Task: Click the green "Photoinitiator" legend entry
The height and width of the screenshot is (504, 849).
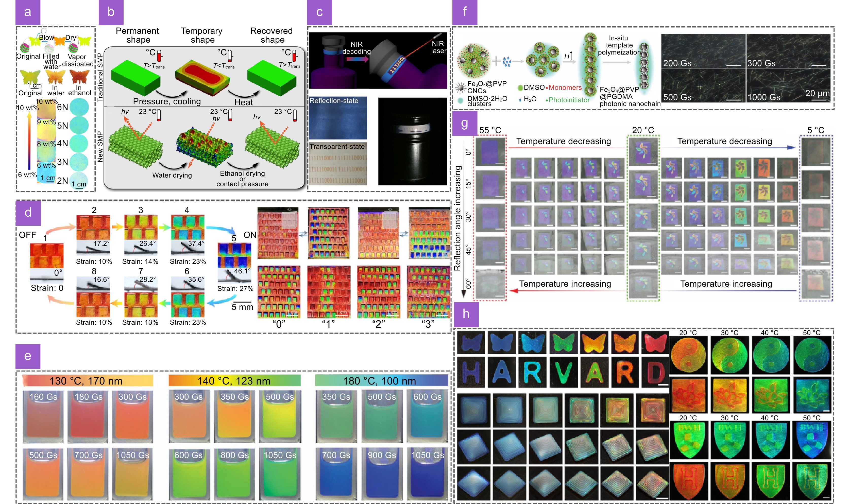Action: (567, 100)
